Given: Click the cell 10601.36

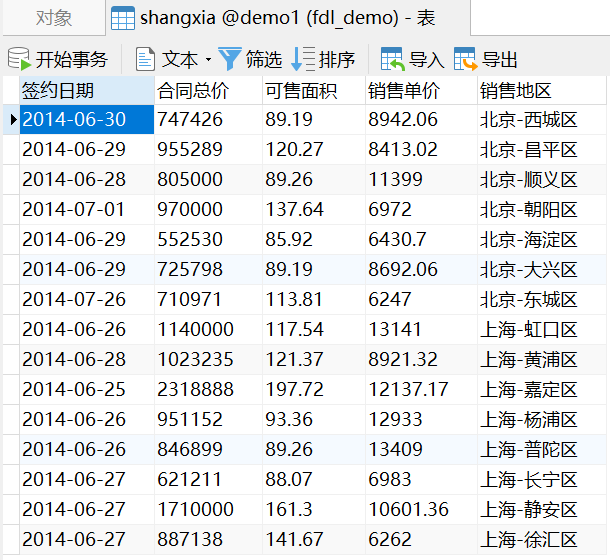Looking at the screenshot, I should click(x=421, y=509).
